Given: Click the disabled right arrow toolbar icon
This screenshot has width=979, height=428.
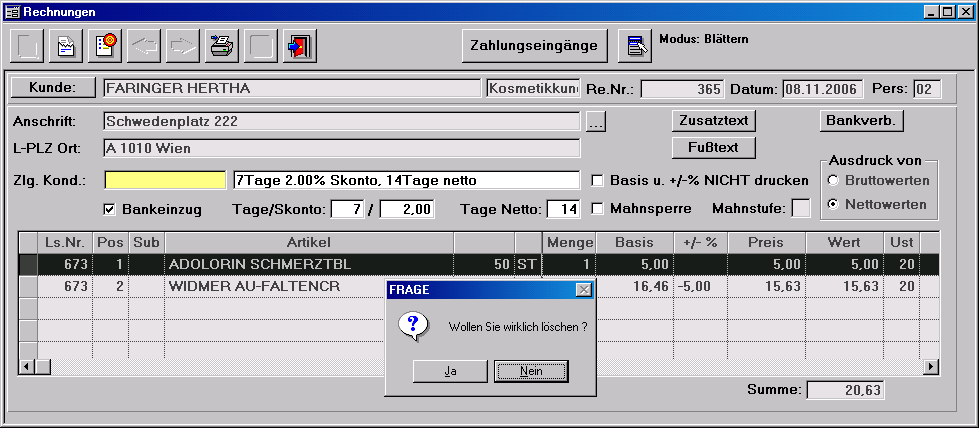Looking at the screenshot, I should point(182,46).
